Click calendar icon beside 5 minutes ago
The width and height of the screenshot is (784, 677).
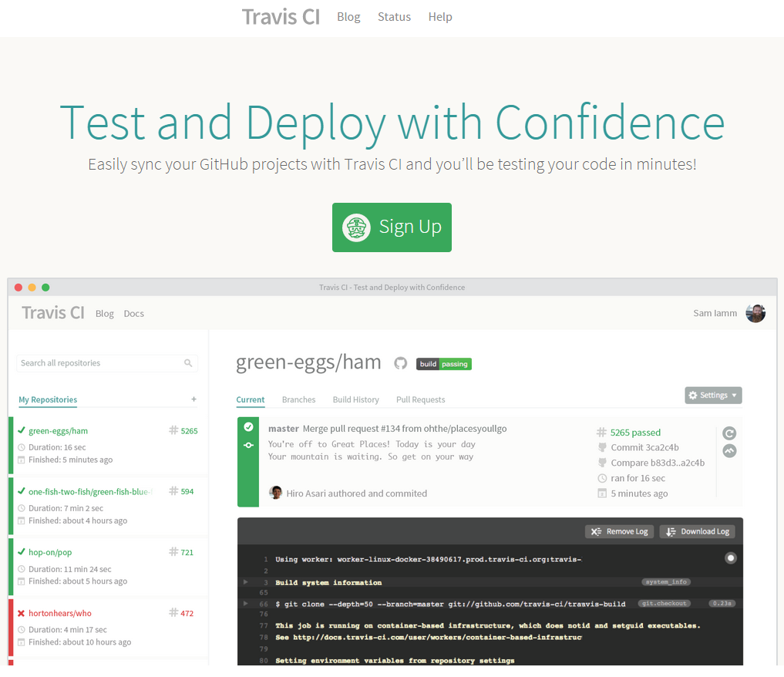coord(602,493)
